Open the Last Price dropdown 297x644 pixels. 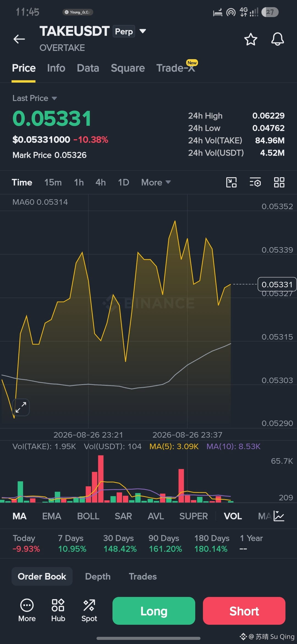pyautogui.click(x=35, y=98)
